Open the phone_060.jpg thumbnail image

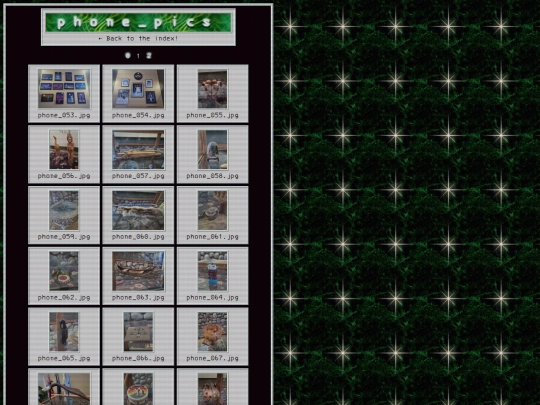tap(138, 210)
